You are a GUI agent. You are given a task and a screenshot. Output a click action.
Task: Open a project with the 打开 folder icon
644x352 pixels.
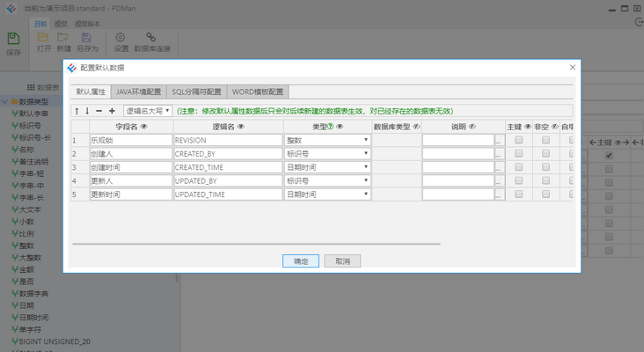pyautogui.click(x=43, y=37)
